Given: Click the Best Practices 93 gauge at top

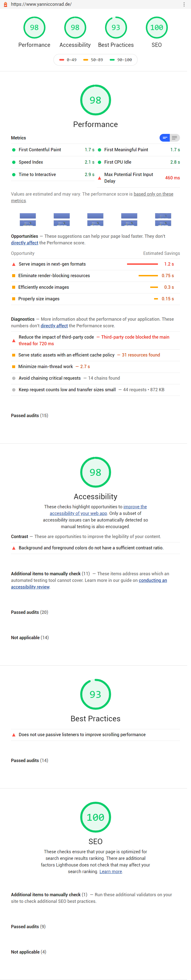Looking at the screenshot, I should point(116,27).
